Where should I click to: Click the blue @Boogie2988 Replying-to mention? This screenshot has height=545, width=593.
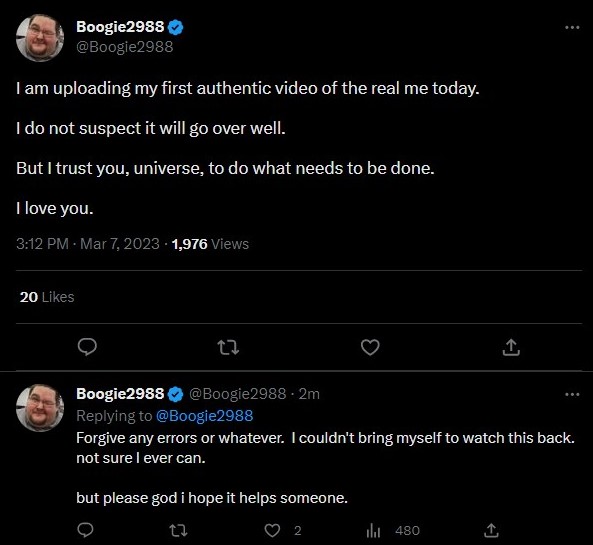204,416
